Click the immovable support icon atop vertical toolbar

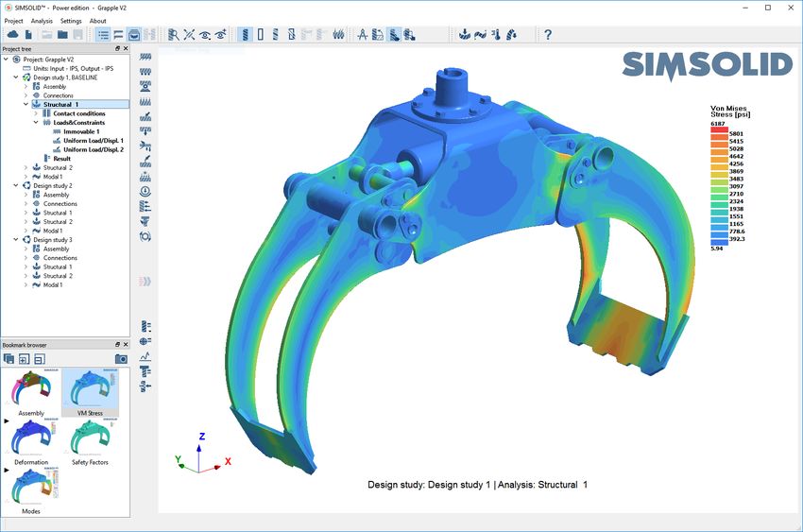[x=145, y=57]
